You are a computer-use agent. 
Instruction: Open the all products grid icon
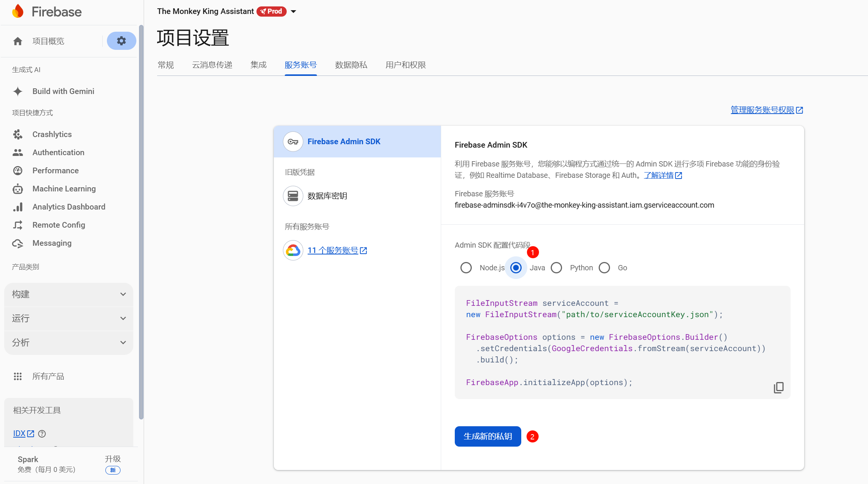[18, 376]
